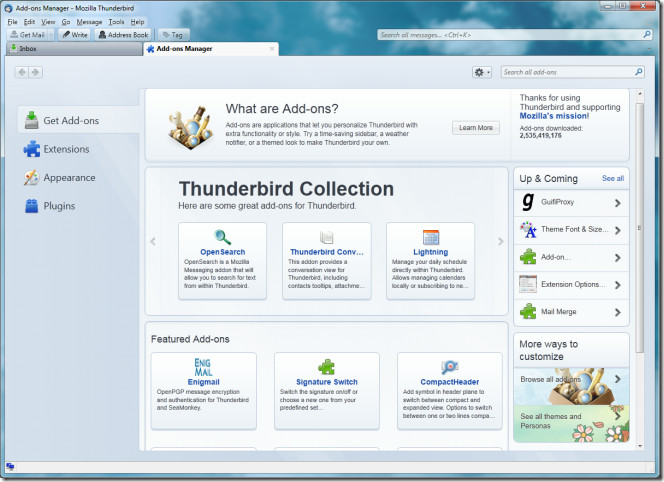Open the CompactHeader title link

pyautogui.click(x=450, y=382)
